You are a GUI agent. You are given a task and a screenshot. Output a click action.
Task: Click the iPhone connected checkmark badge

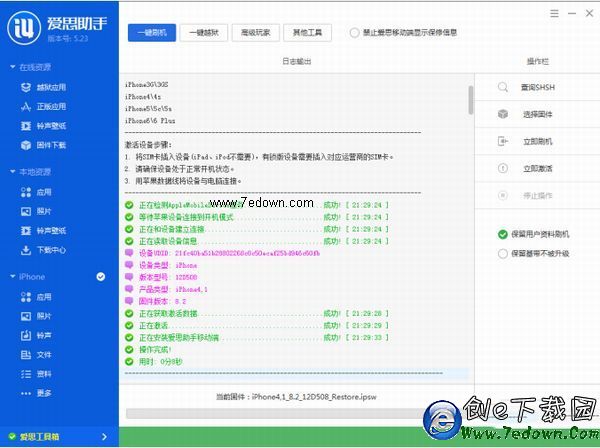pyautogui.click(x=101, y=277)
